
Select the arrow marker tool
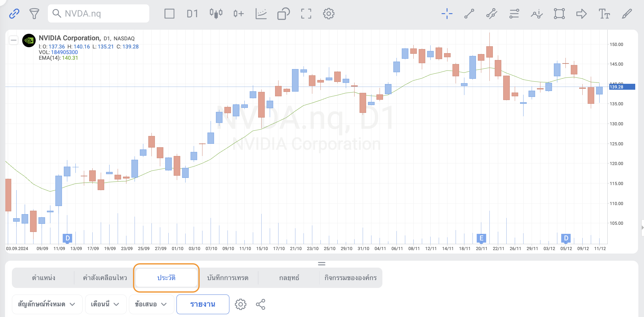point(581,14)
